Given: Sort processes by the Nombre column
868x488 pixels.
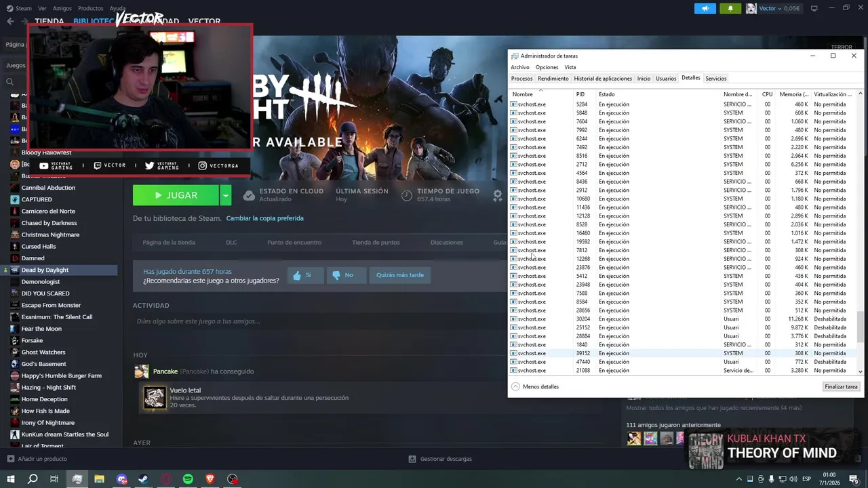Looking at the screenshot, I should [540, 94].
